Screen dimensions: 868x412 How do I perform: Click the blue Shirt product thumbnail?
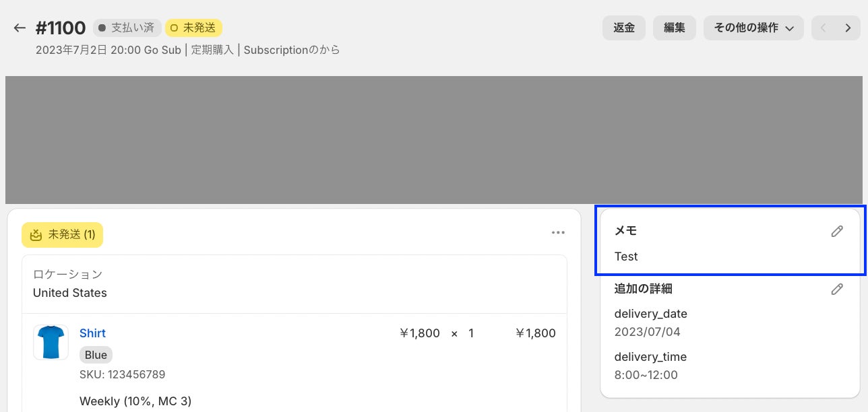[51, 342]
